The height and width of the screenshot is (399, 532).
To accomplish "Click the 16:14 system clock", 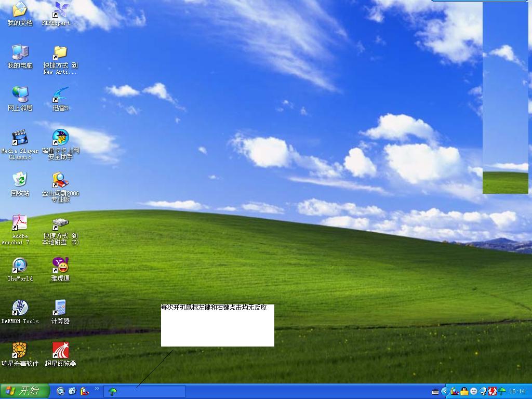I will coord(517,392).
